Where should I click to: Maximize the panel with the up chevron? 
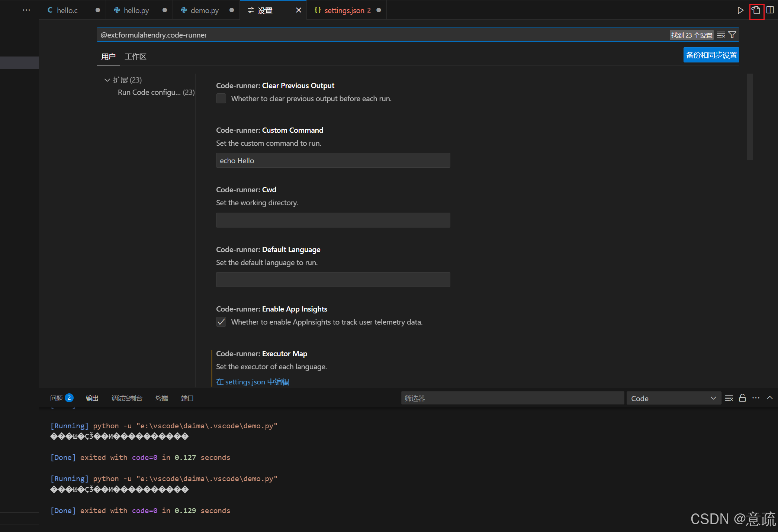click(770, 398)
